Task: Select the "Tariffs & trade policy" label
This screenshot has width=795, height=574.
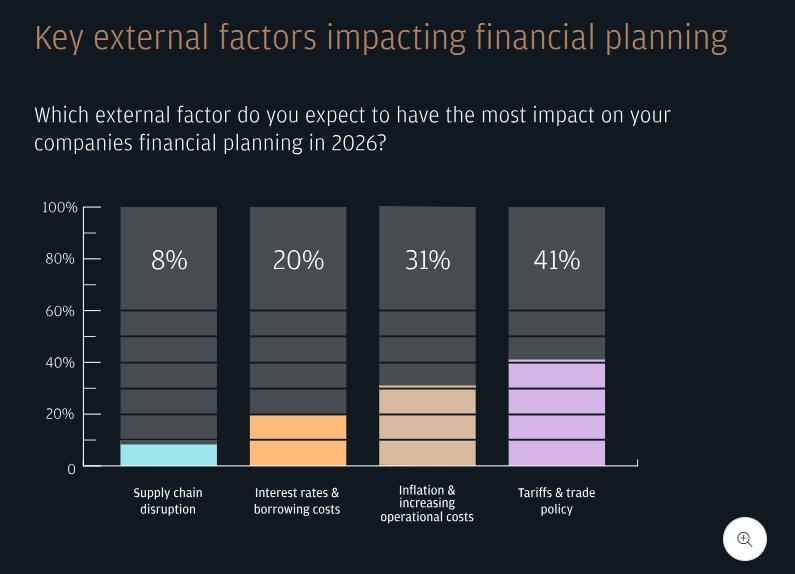Action: [557, 501]
